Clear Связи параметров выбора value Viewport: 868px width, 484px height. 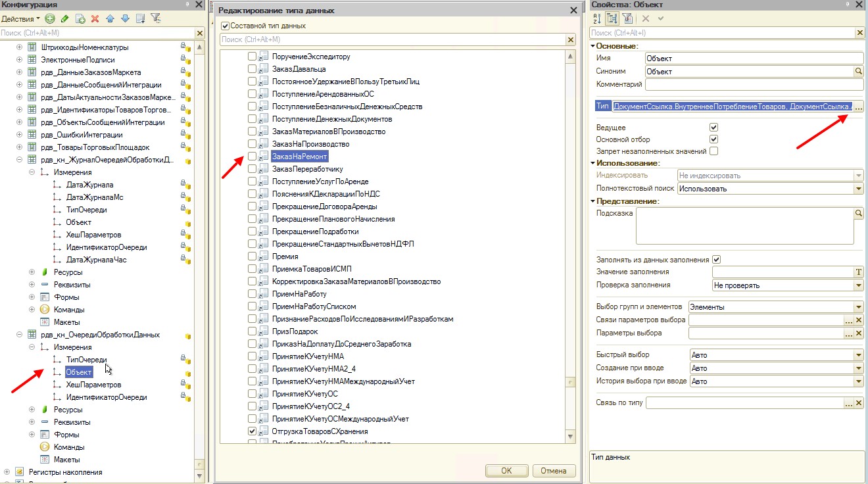[858, 320]
